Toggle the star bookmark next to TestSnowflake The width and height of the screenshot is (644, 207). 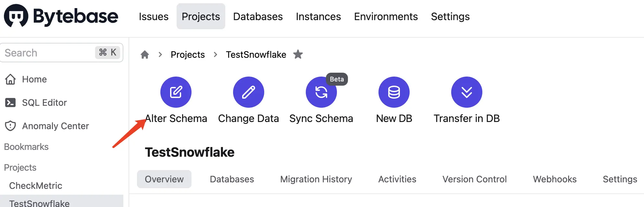pos(298,54)
